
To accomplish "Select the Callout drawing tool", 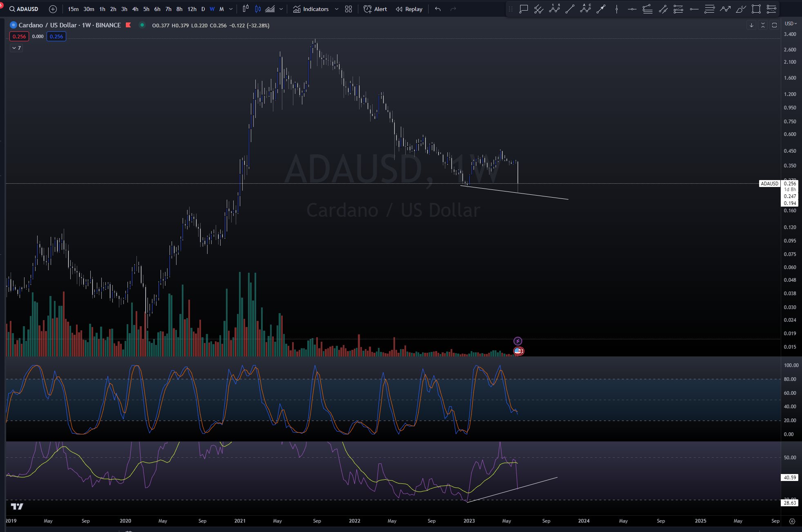I will (523, 9).
